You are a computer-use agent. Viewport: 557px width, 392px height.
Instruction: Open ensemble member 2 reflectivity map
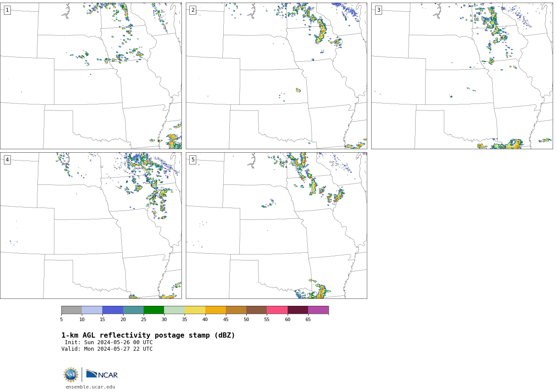point(276,76)
